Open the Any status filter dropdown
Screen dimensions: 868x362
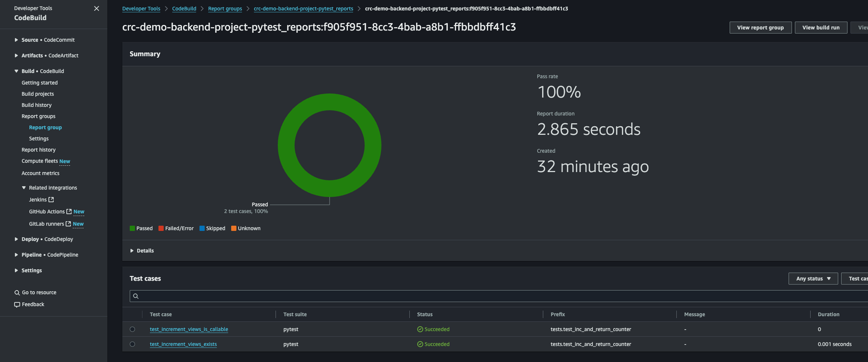click(x=813, y=278)
